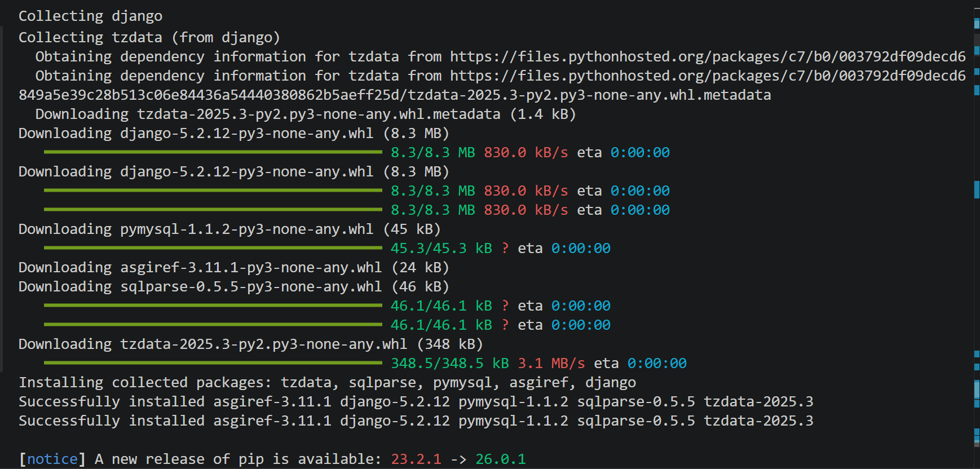Click "sqlparse," in the Installing collected packages line

click(x=386, y=382)
